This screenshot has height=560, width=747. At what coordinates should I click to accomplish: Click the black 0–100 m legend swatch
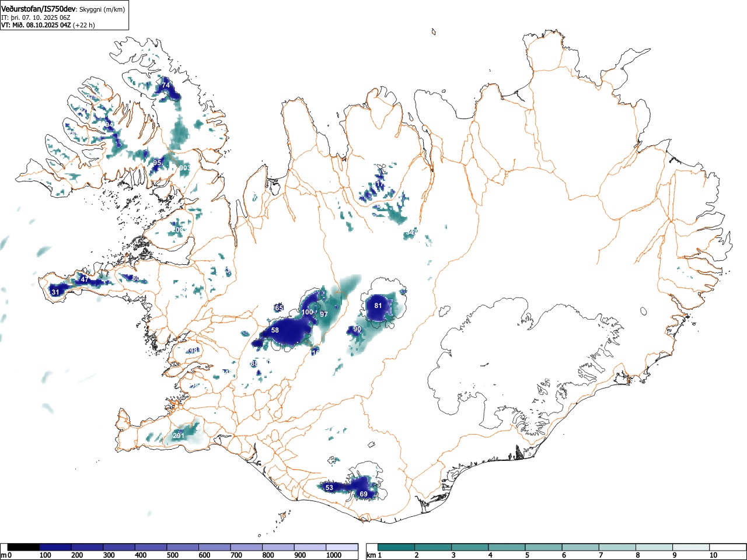tap(24, 547)
